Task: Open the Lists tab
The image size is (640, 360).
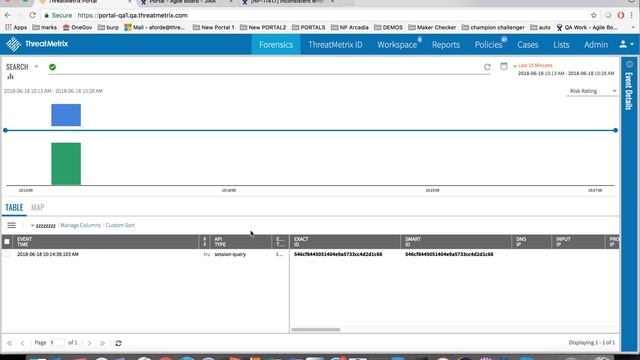Action: [561, 44]
